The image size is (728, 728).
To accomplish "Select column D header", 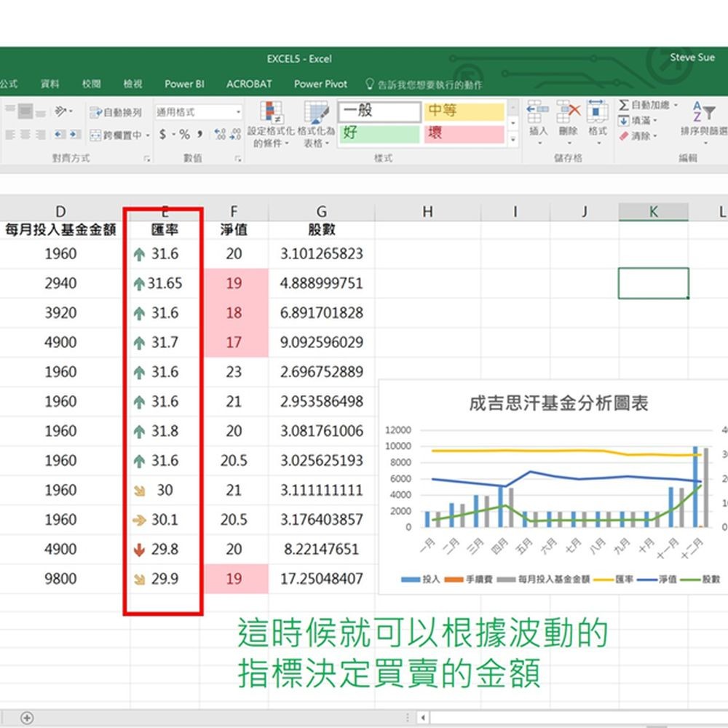I will (x=61, y=212).
